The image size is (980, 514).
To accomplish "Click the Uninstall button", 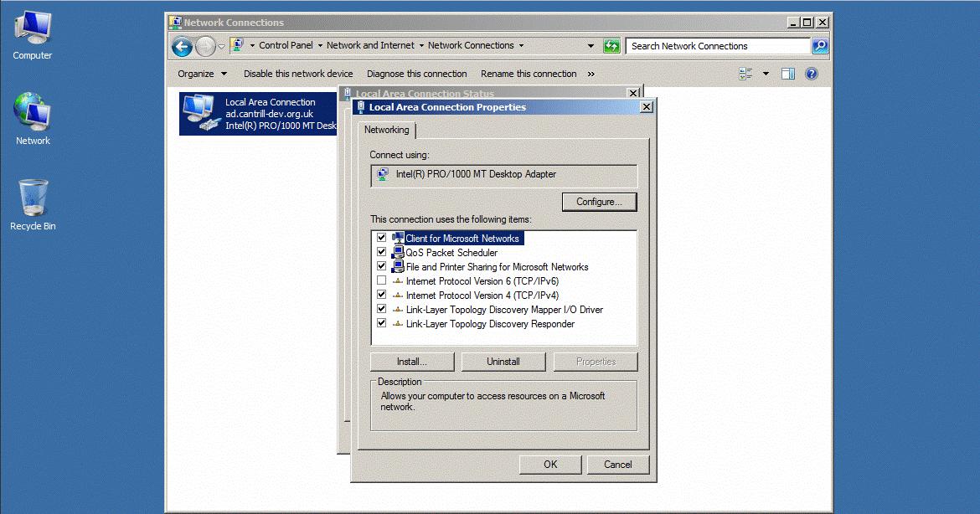I will 503,361.
